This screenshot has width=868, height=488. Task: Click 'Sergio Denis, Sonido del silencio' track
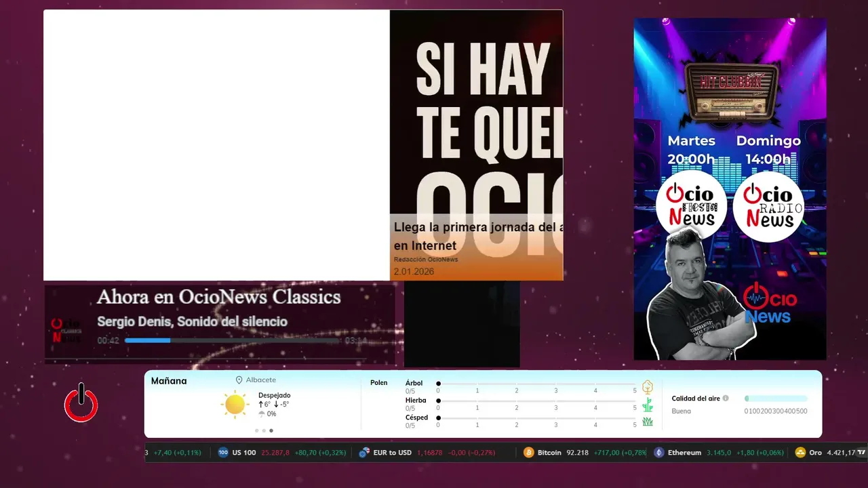(x=192, y=321)
